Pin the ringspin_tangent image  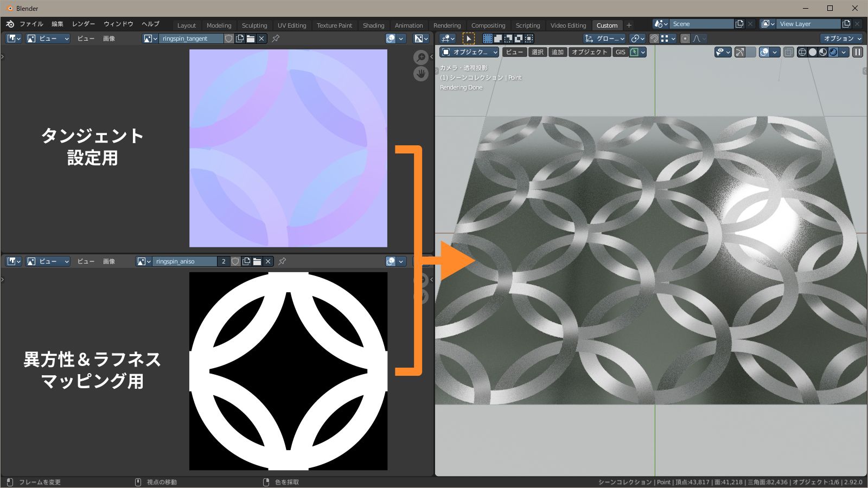click(x=276, y=38)
